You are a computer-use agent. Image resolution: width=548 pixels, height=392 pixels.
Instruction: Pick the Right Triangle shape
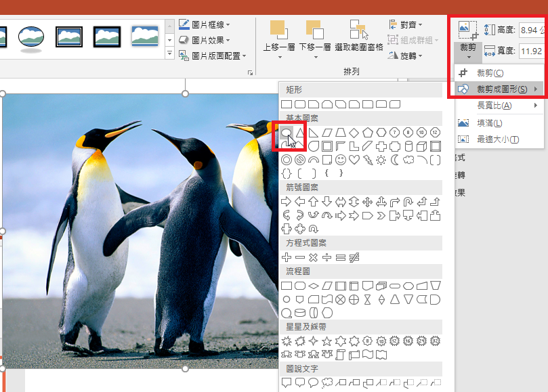coord(314,133)
